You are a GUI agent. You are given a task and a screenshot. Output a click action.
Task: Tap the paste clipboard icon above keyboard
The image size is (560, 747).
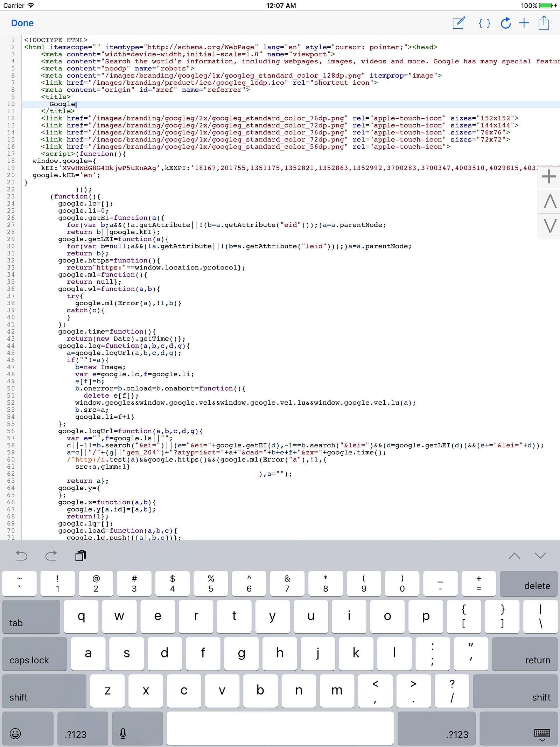coord(81,556)
